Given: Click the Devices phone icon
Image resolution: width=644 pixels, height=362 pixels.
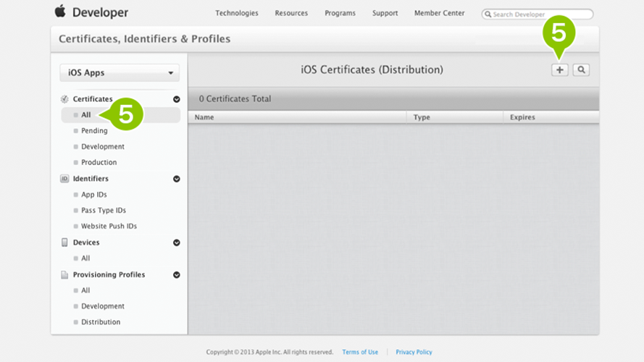Looking at the screenshot, I should (x=64, y=242).
